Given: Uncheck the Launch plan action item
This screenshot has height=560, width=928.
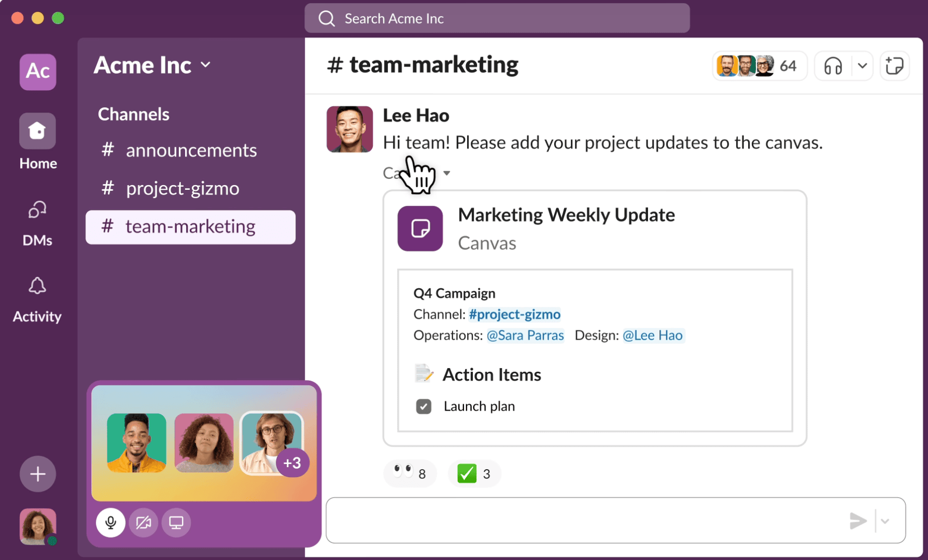Looking at the screenshot, I should (x=424, y=407).
